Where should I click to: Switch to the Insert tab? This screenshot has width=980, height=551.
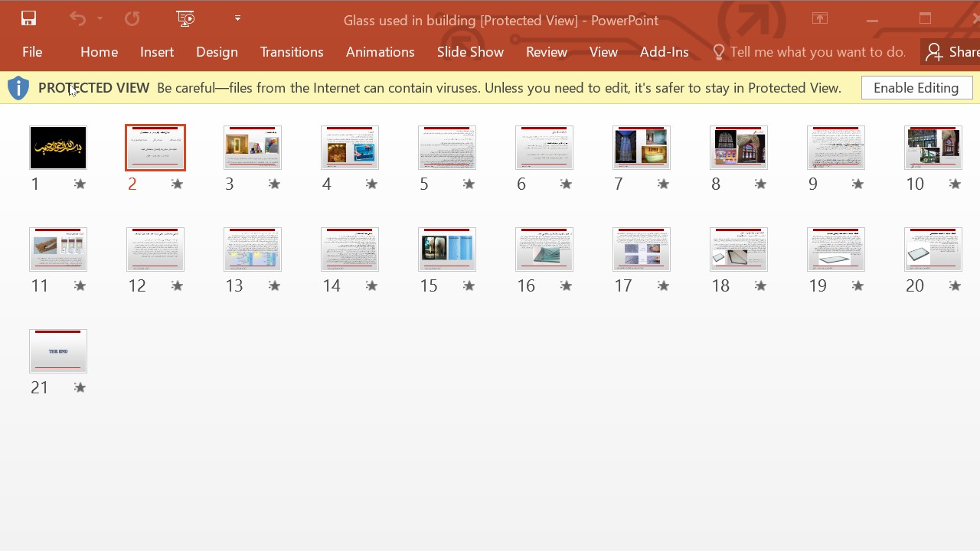click(x=157, y=52)
